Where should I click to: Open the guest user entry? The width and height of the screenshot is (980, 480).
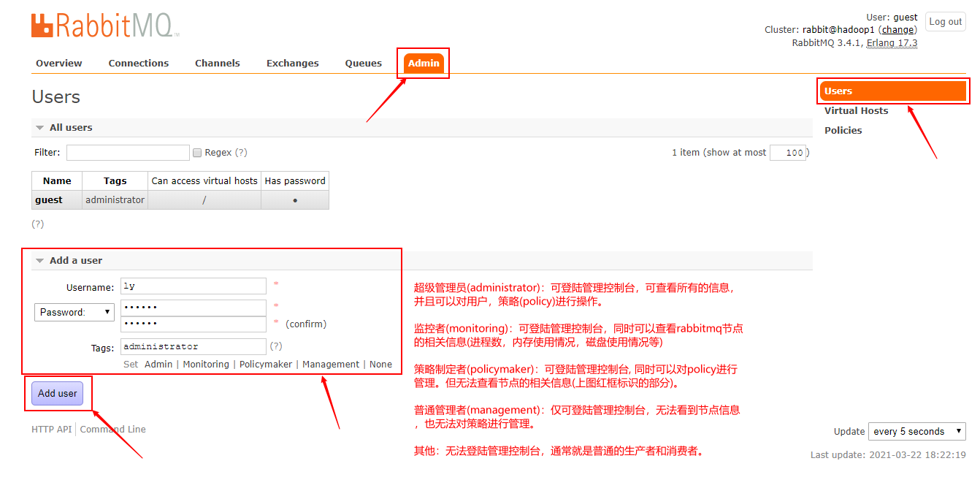[x=49, y=200]
